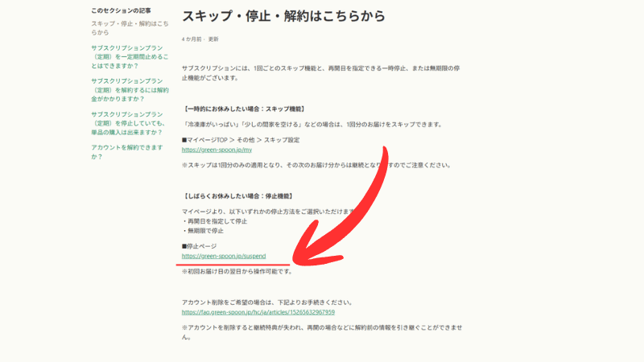644x362 pixels.
Task: Open the faq.green-spoon.jp account deletion article link
Action: point(258,311)
